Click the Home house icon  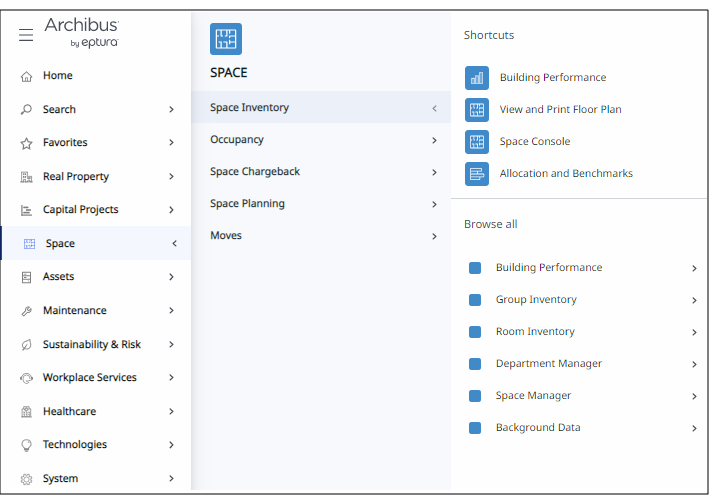click(x=27, y=76)
